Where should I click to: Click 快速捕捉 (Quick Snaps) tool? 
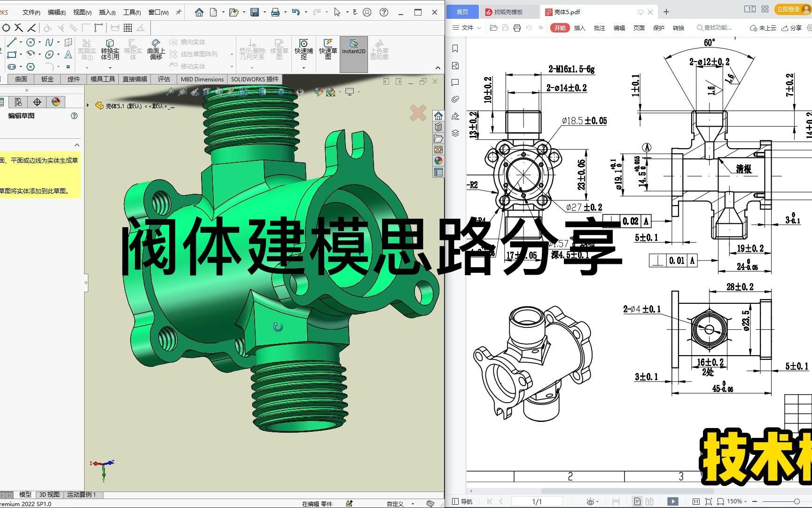304,49
